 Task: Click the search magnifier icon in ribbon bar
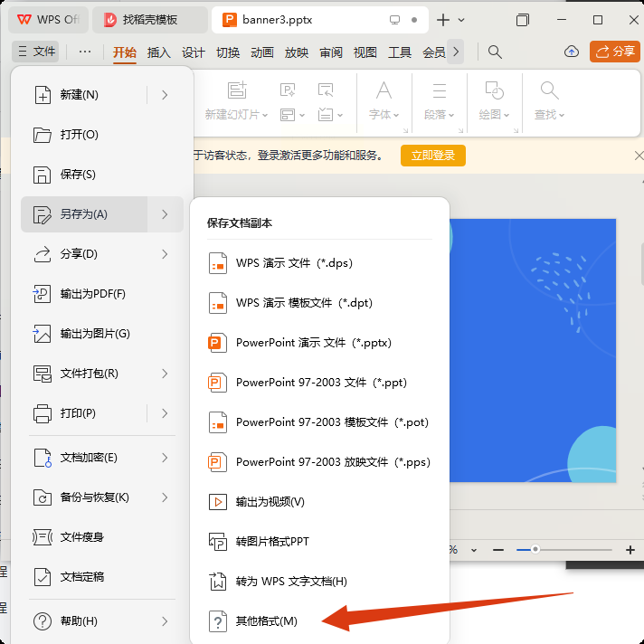[x=495, y=52]
